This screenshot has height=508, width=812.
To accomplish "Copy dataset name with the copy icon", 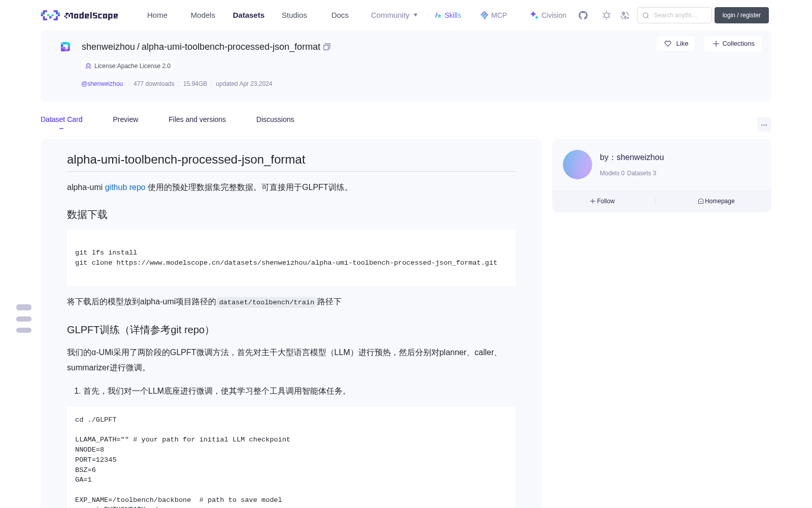I will point(327,47).
